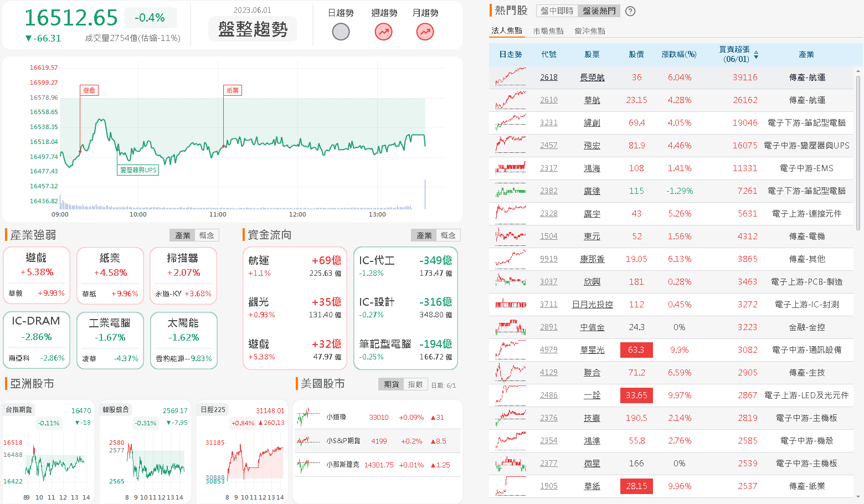Click the hot stocks table vertical scrollbar

[858, 153]
